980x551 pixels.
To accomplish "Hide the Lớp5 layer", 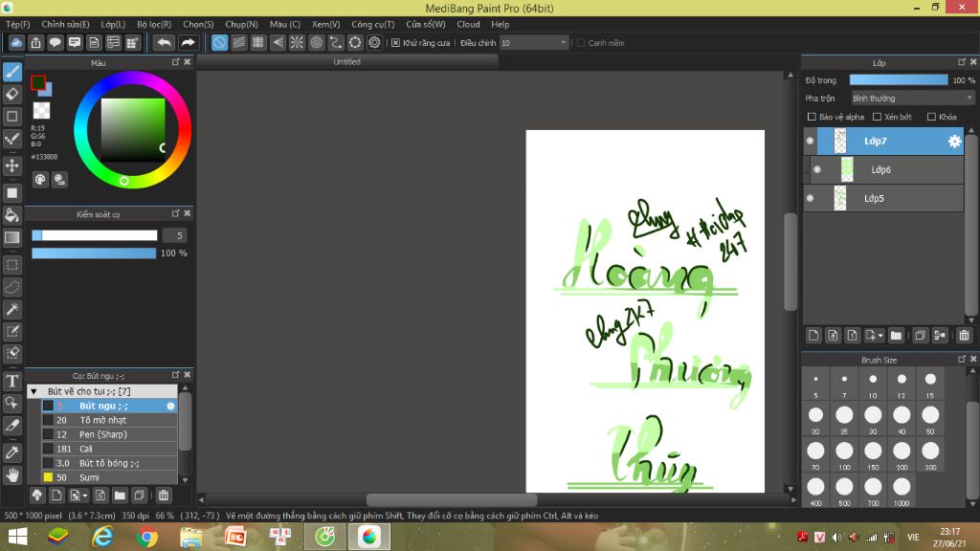I will [810, 198].
